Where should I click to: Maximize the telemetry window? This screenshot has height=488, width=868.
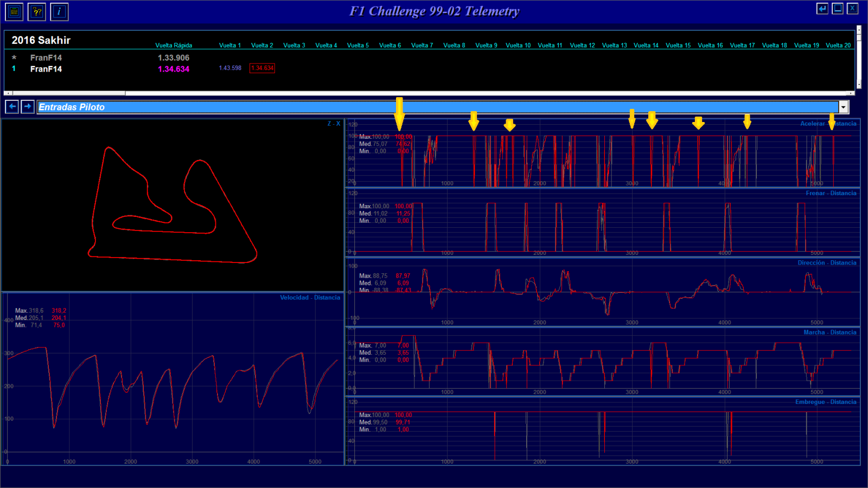[838, 9]
